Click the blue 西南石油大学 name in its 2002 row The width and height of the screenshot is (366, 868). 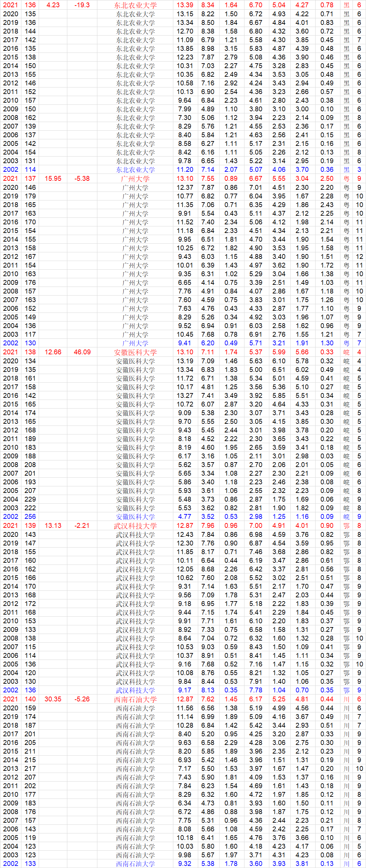click(135, 864)
